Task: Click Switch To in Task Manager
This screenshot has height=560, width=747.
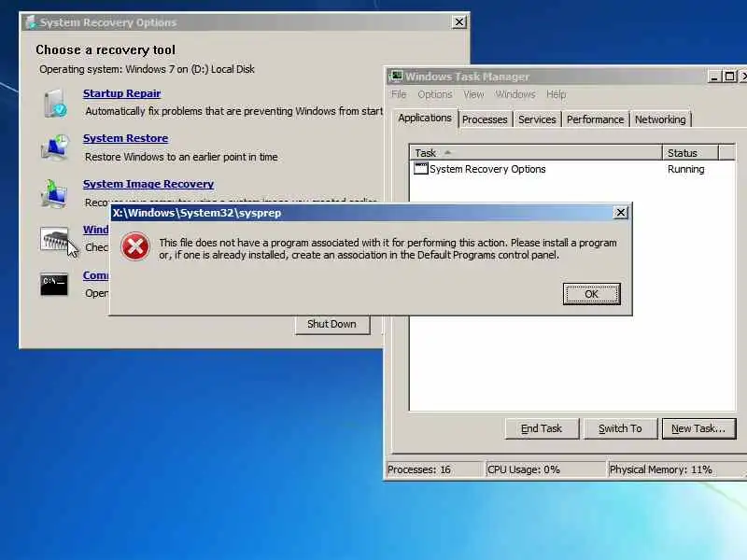Action: coord(620,428)
